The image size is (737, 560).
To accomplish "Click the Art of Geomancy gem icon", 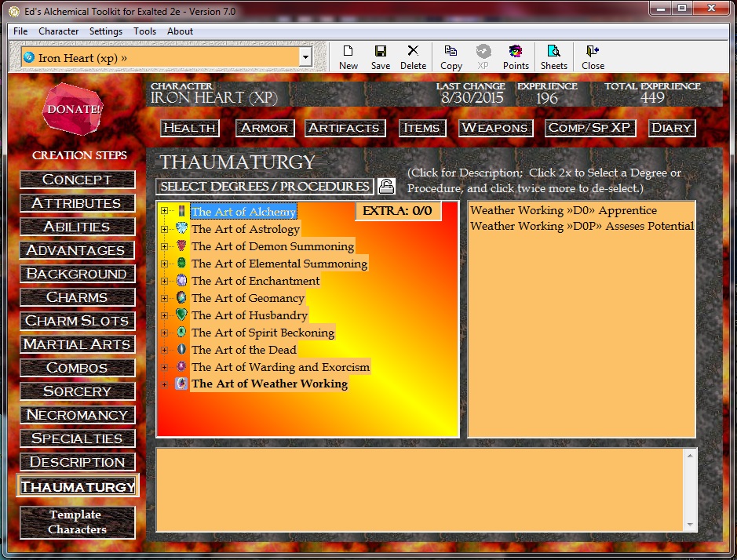I will tap(181, 298).
